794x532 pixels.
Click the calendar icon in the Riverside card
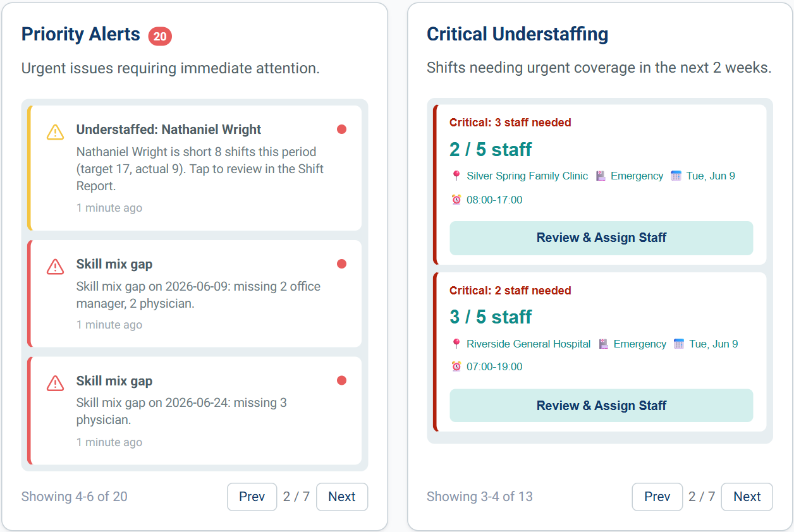point(679,344)
